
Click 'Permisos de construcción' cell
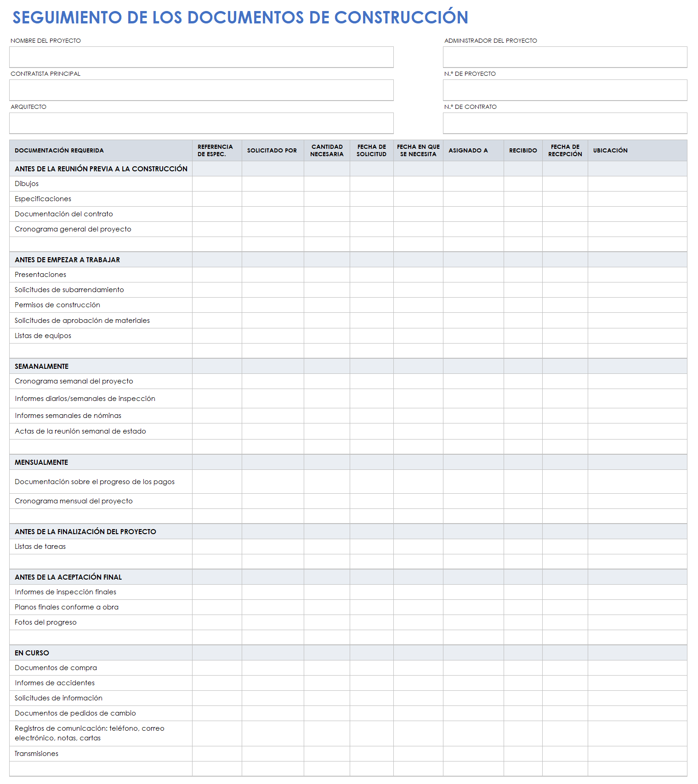tap(101, 305)
